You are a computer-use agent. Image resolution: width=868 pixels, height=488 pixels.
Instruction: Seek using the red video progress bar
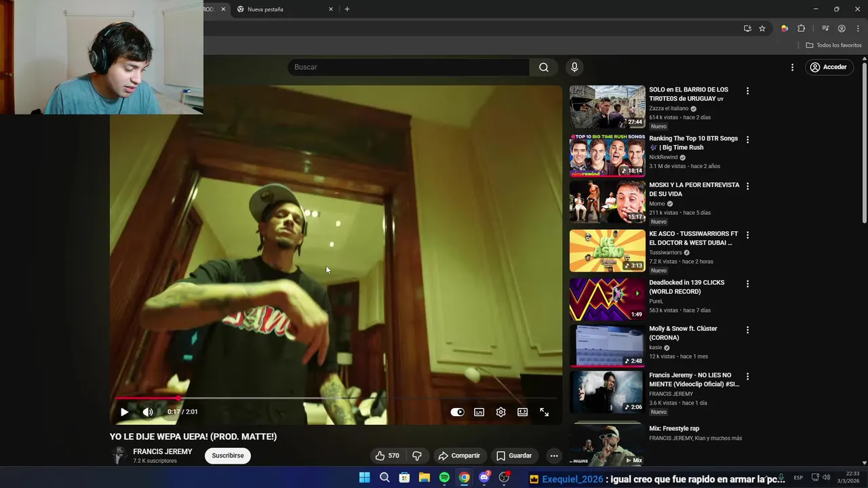[336, 399]
